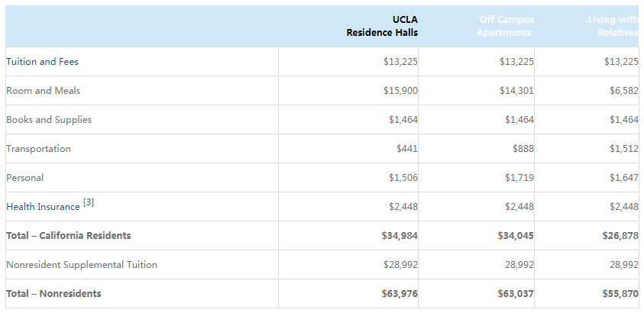Click the Total – California Residents label
The width and height of the screenshot is (644, 313).
tap(69, 236)
